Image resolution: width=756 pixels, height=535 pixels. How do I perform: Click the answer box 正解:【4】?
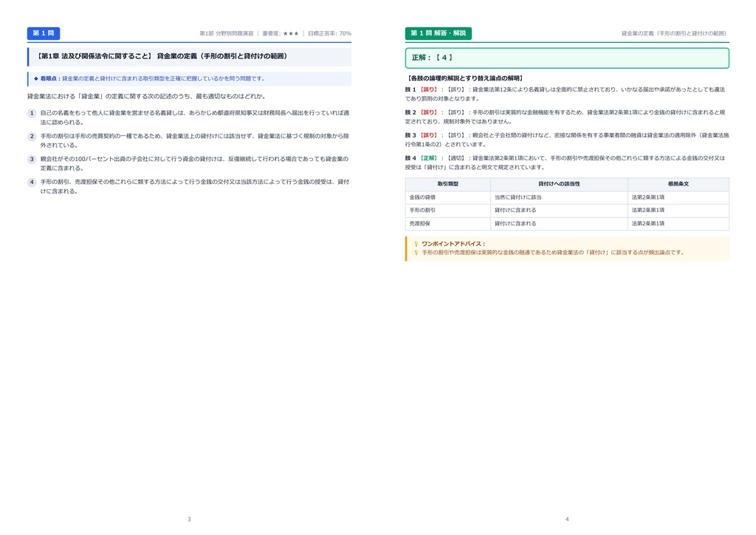click(567, 58)
